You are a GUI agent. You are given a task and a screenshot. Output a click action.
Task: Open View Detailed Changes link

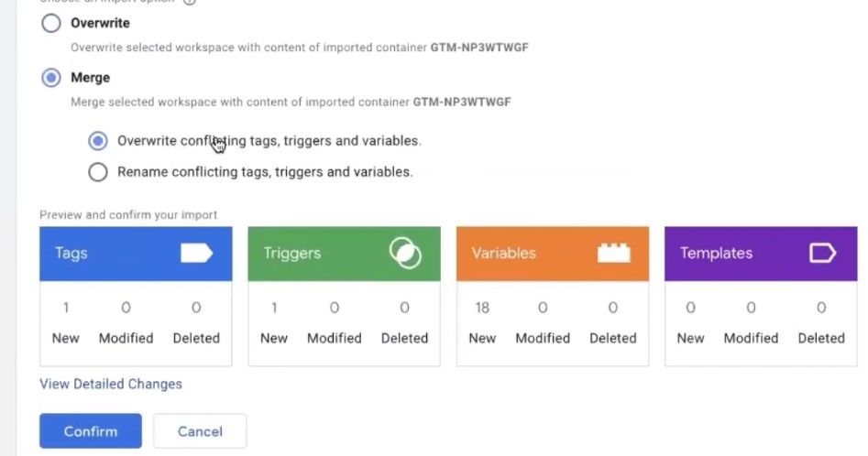tap(111, 384)
